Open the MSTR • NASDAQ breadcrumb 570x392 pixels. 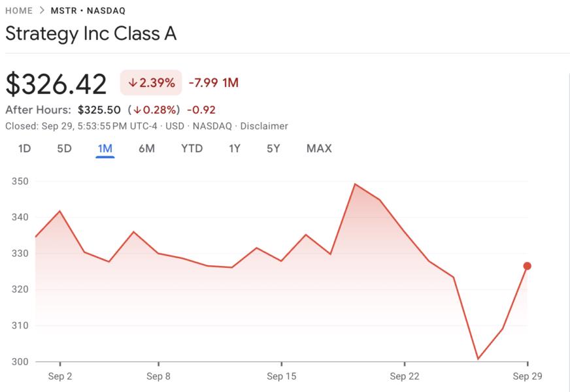tap(88, 11)
